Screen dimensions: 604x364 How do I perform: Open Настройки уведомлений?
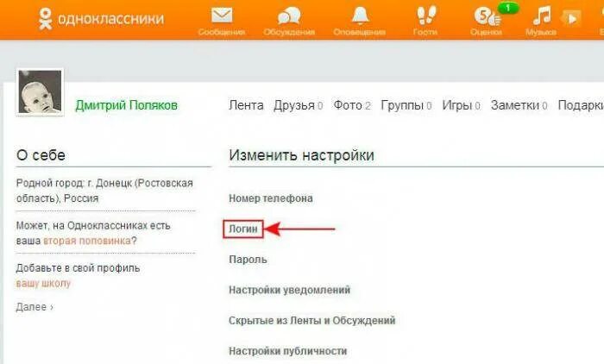[x=290, y=290]
